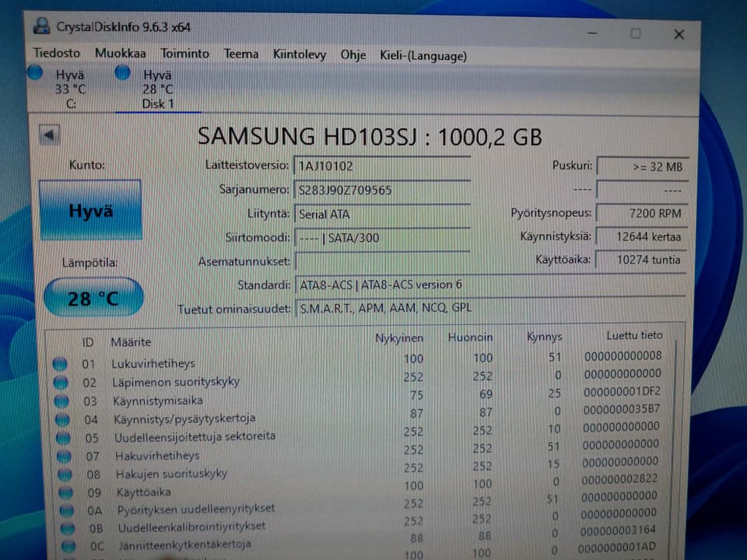The width and height of the screenshot is (747, 560).
Task: Click the status icon of row 03 Käynnistymisaika
Action: (61, 401)
